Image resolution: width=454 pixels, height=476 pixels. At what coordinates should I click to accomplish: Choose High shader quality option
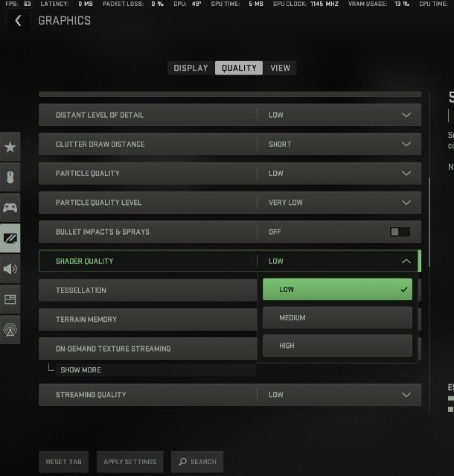coord(337,346)
